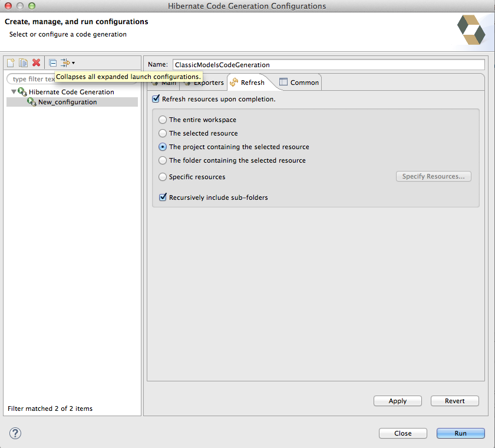
Task: Select The selected resource option
Action: 163,133
